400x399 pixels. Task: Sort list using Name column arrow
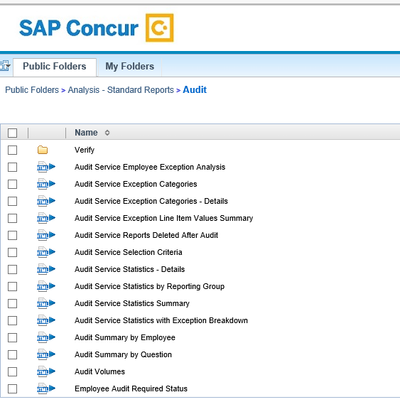tap(107, 133)
